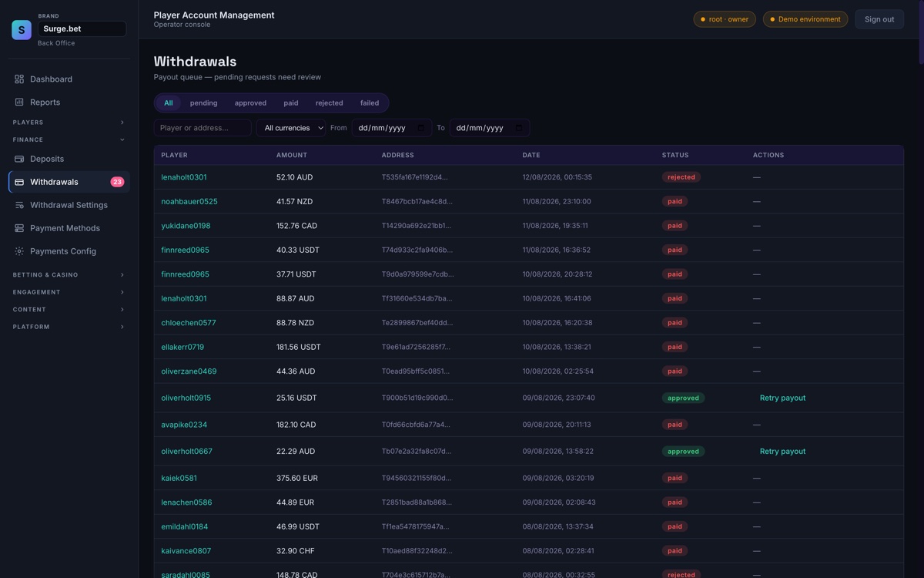Click date 11/08/2026, 23:10:00
The image size is (924, 578).
coord(557,201)
